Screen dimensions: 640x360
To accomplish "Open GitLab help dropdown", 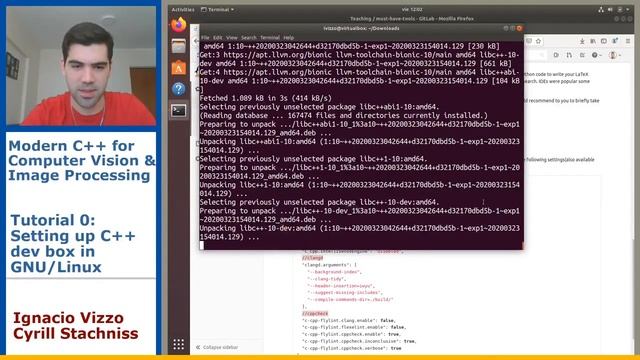I will click(x=596, y=55).
